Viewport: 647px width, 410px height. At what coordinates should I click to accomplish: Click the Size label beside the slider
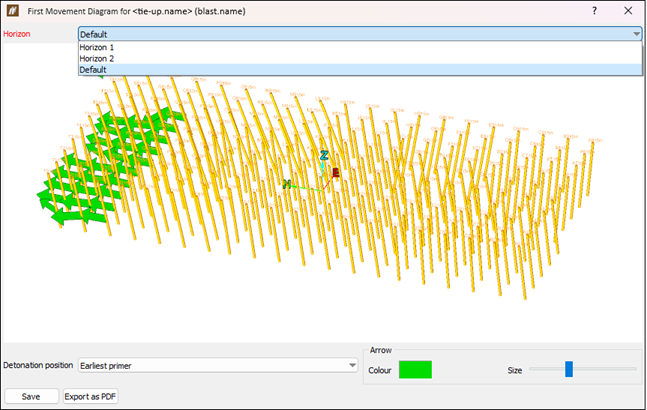(515, 370)
